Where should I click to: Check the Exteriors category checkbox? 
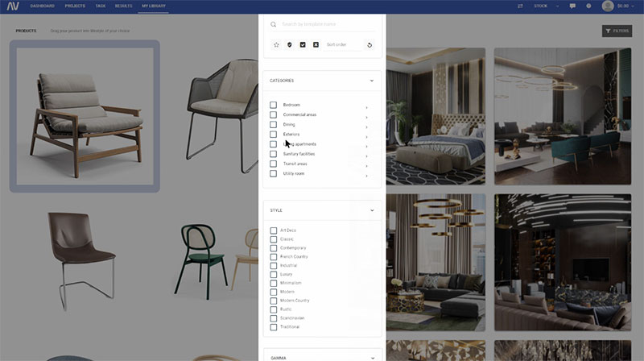273,135
